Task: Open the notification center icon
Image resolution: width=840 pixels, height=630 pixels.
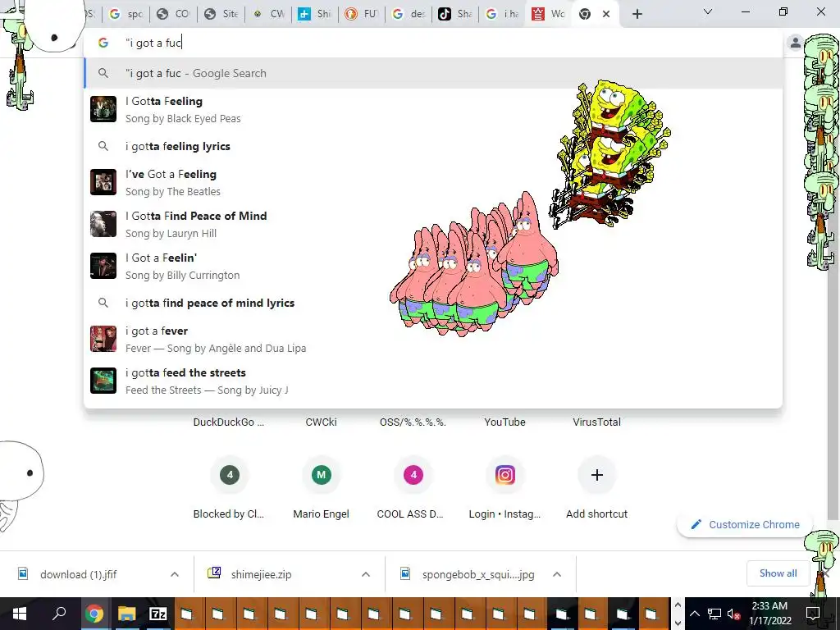Action: click(x=813, y=614)
